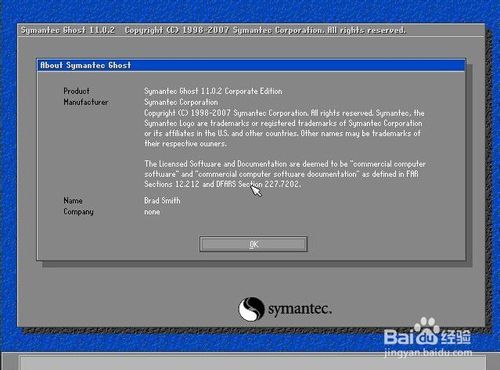Click Symantec Ghost 11.0.2 Corporate Edition text

point(213,91)
